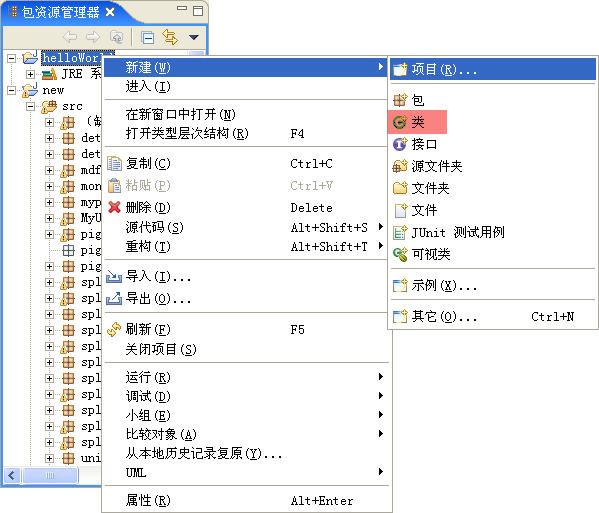Choose 其它(O)... Ctrl+N entry
599x513 pixels.
pyautogui.click(x=493, y=316)
